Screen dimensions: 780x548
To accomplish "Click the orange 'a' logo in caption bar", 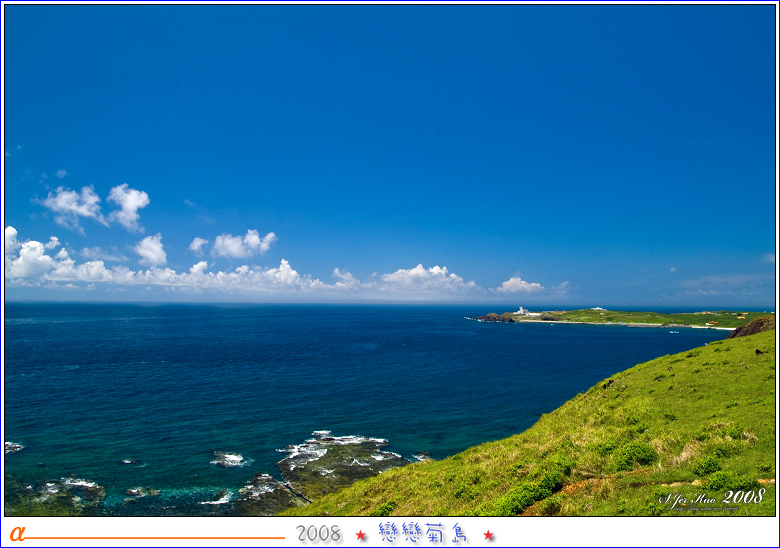I will [16, 534].
